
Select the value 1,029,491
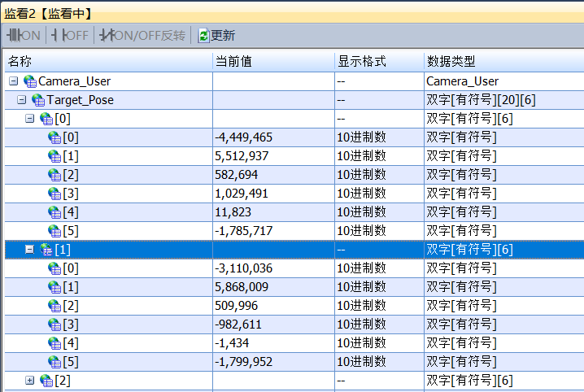tap(242, 194)
